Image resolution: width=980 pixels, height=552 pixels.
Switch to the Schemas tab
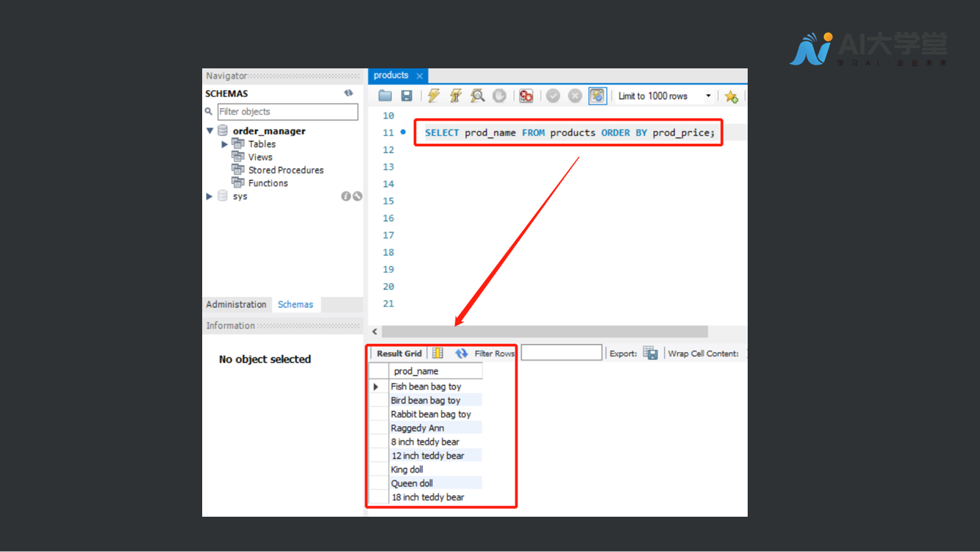[296, 304]
